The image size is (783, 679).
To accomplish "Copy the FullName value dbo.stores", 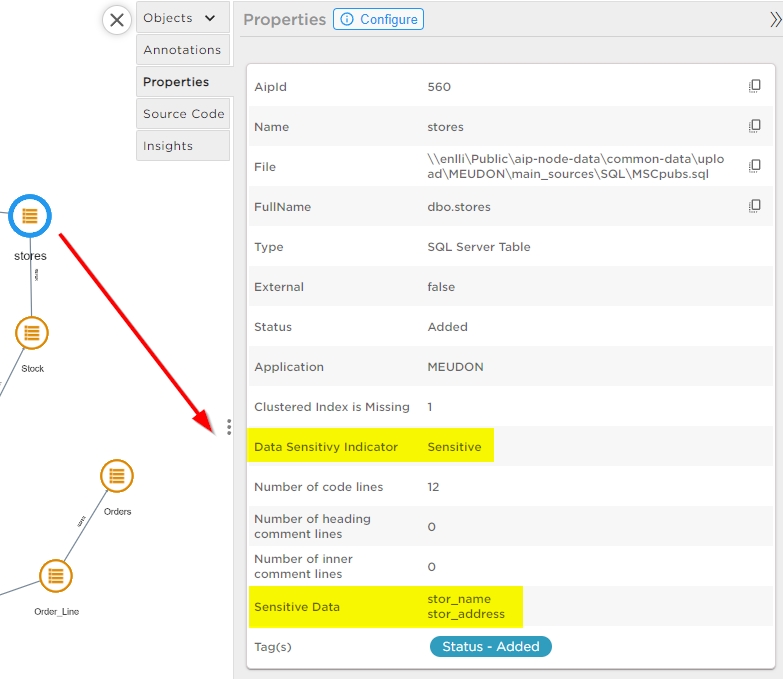I will coord(755,206).
